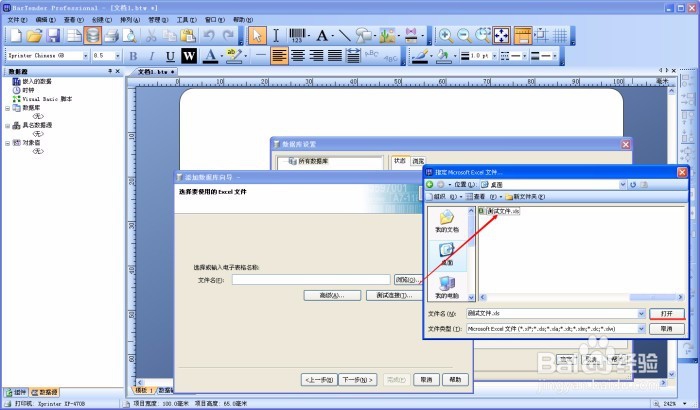
Task: Click the Zoom to Selection icon
Action: coord(483,36)
